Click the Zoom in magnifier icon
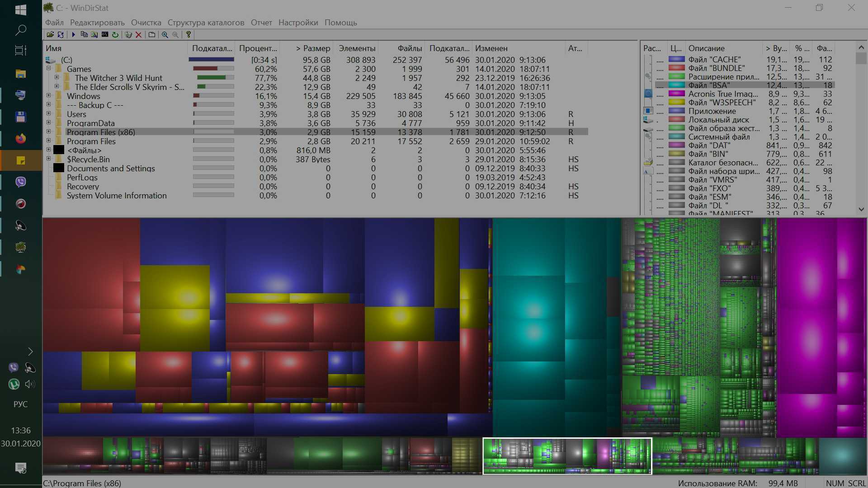The width and height of the screenshot is (868, 488). pos(165,35)
